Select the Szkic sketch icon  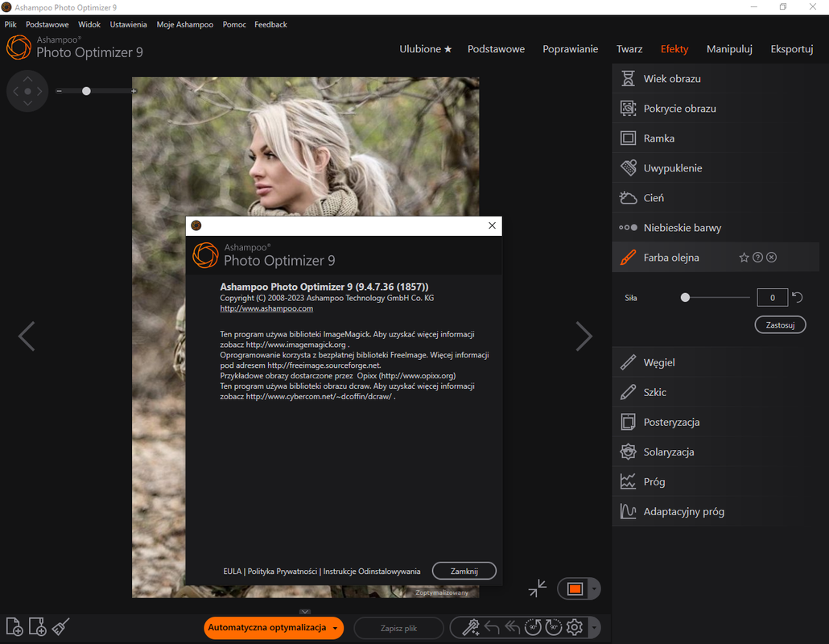point(628,392)
